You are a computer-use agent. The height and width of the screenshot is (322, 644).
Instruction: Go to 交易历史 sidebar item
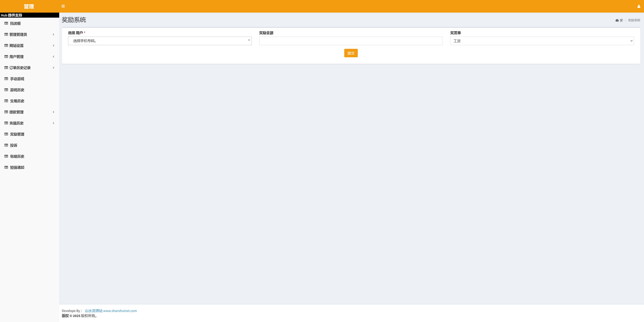[17, 101]
